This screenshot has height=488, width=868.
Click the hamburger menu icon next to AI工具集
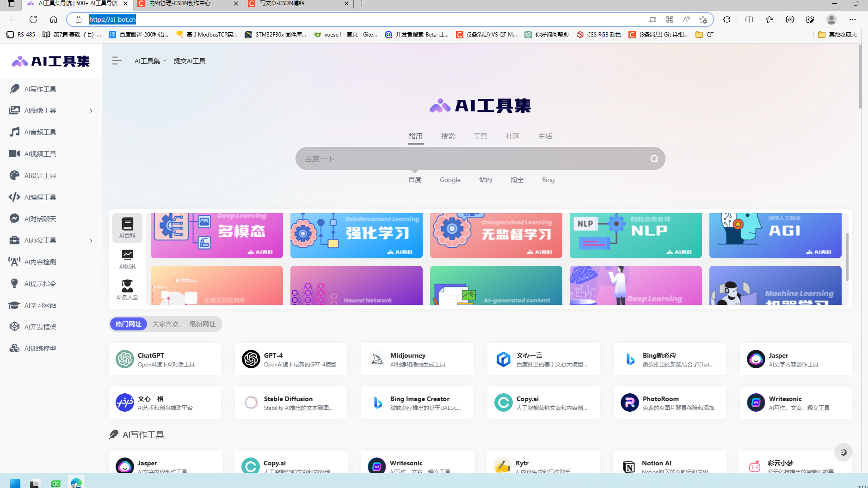pyautogui.click(x=117, y=61)
